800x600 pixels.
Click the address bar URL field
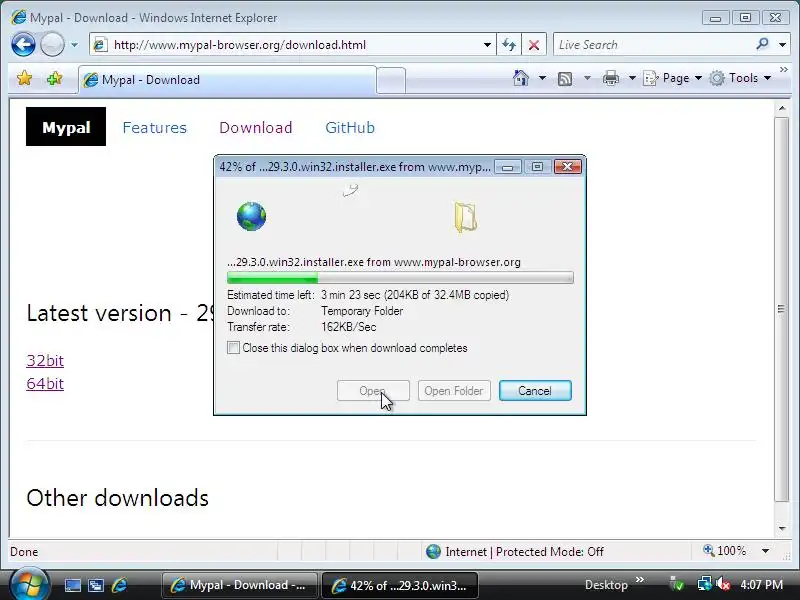(x=293, y=45)
